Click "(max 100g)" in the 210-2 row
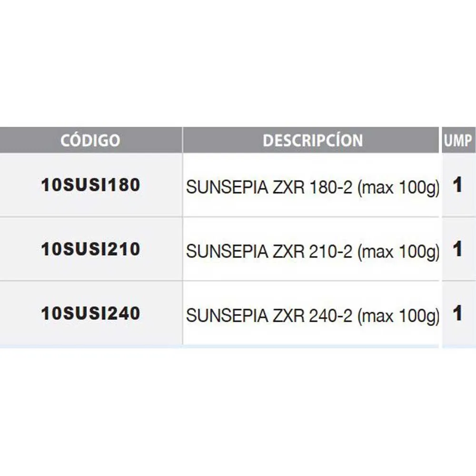Image resolution: width=476 pixels, height=476 pixels. [x=398, y=252]
